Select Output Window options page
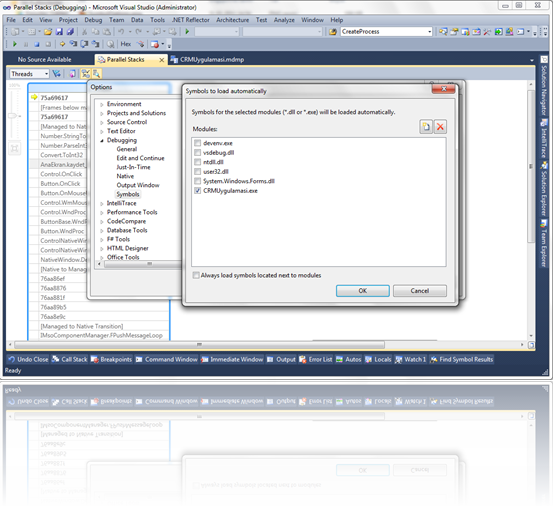The width and height of the screenshot is (553, 506). 138,185
